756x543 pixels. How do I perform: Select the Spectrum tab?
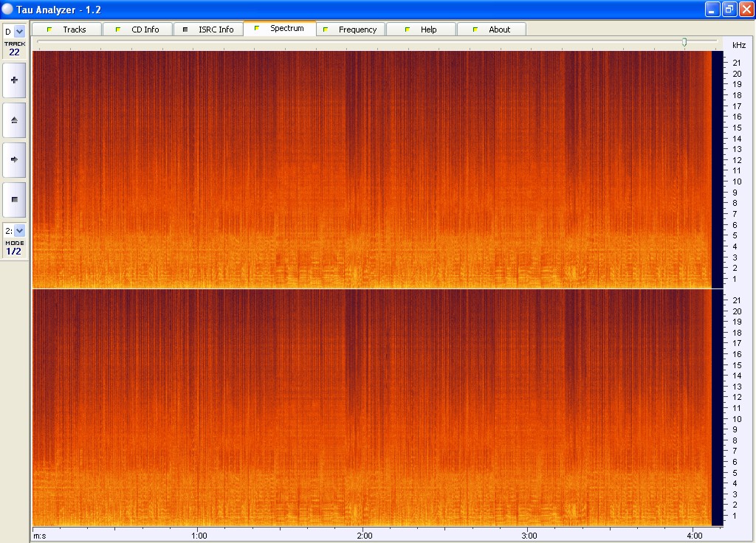pos(280,29)
